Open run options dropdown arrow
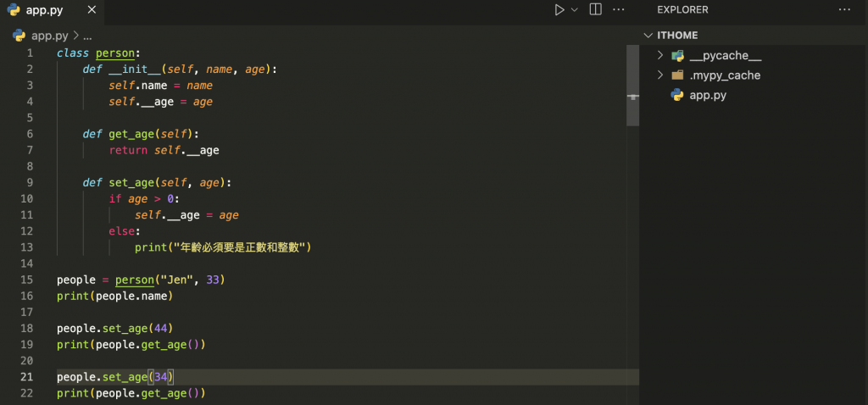The width and height of the screenshot is (868, 405). (x=574, y=10)
